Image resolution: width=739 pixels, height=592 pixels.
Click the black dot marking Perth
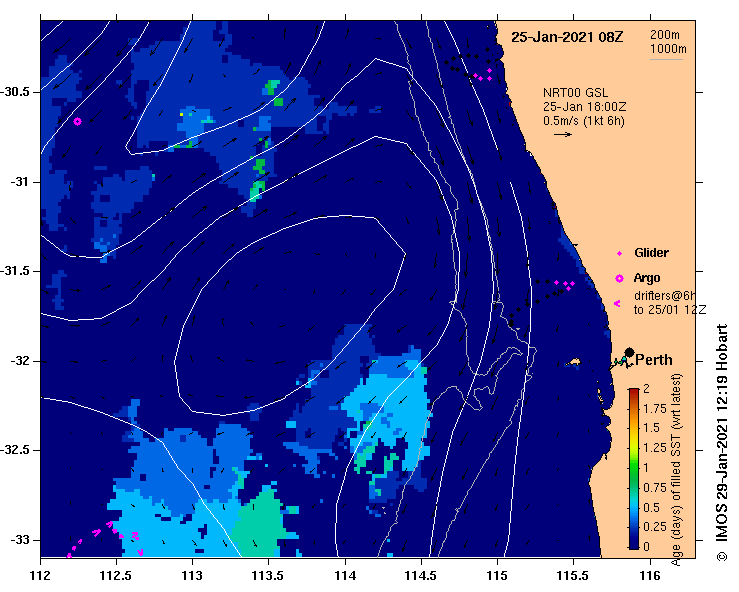click(x=629, y=352)
